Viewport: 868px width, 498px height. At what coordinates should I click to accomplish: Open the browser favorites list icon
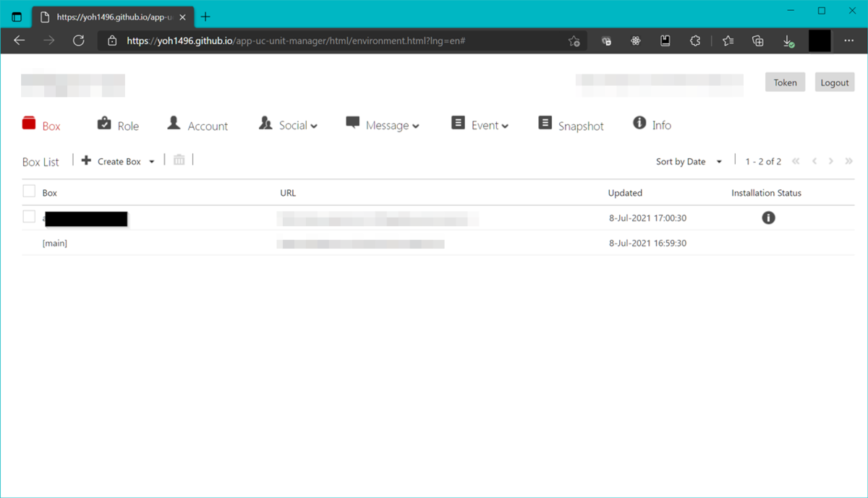[x=728, y=41]
